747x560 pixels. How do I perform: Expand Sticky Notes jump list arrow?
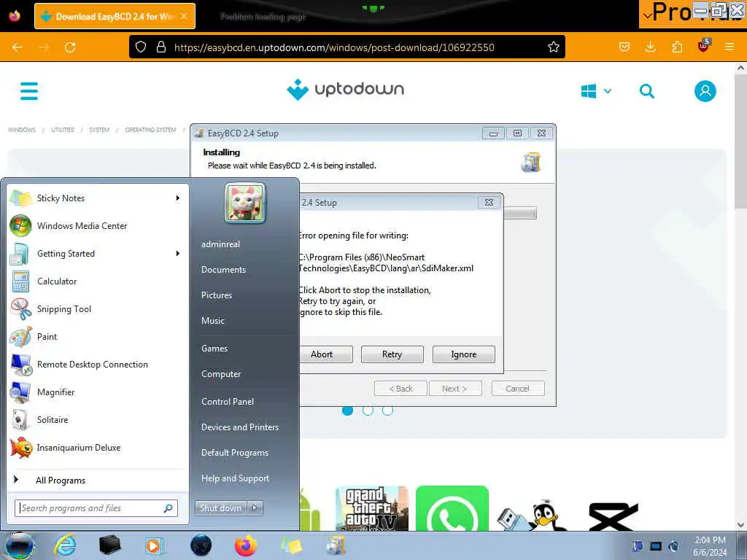(178, 198)
